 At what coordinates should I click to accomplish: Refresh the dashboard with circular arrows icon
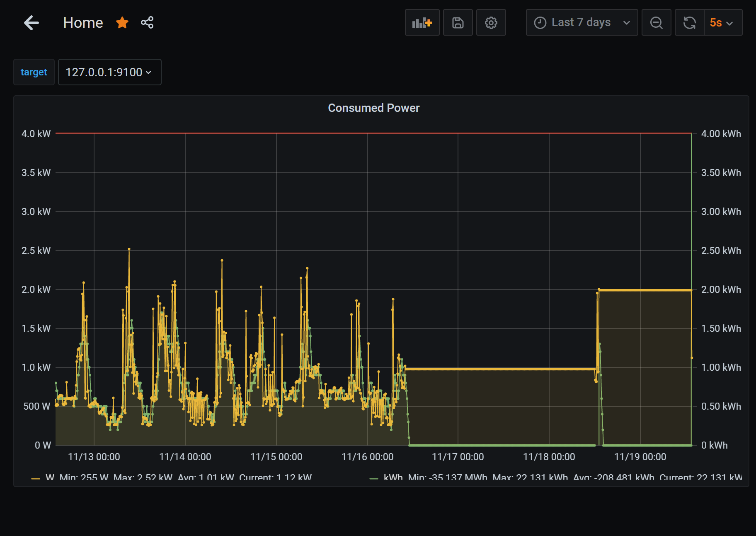click(690, 23)
